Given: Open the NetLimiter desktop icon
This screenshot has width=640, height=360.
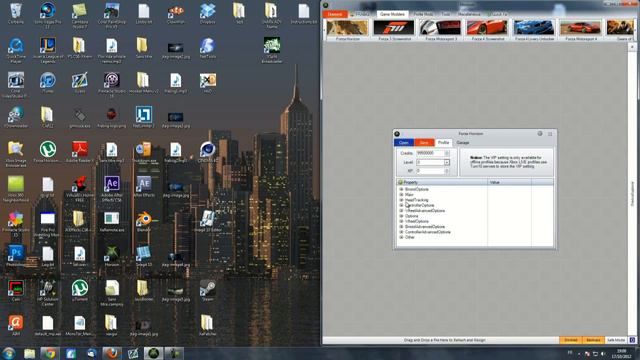Looking at the screenshot, I should (144, 118).
